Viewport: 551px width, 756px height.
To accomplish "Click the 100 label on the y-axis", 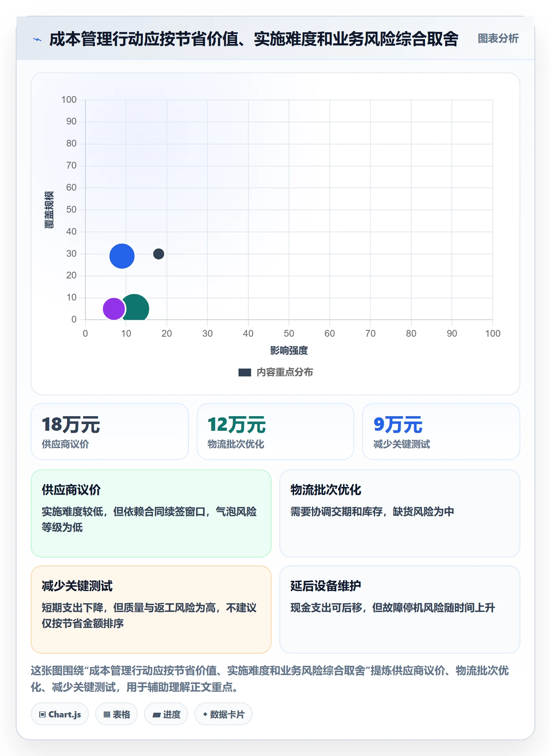I will click(x=69, y=100).
